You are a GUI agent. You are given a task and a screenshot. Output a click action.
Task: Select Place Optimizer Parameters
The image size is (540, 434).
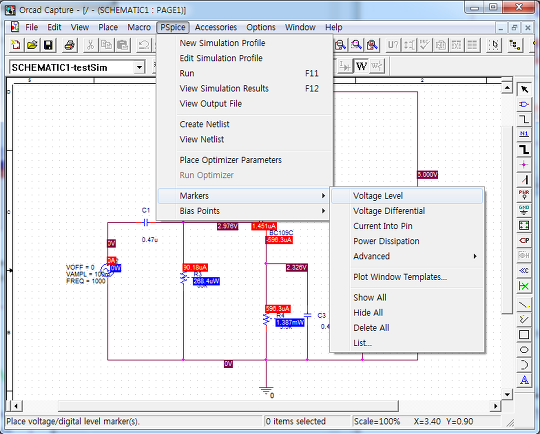pos(245,160)
